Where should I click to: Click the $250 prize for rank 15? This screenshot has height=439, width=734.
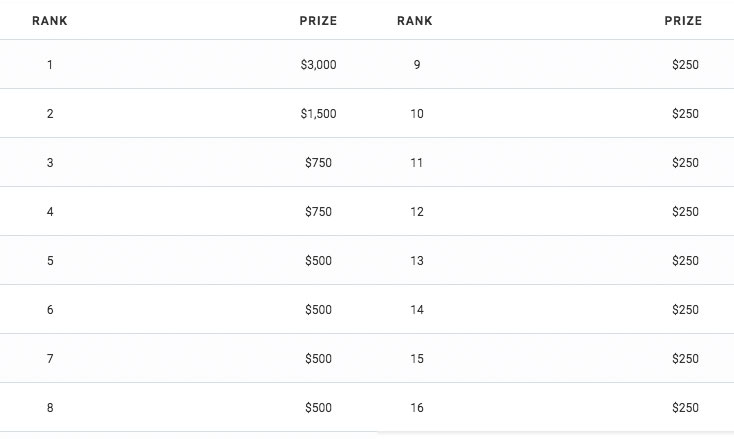685,359
